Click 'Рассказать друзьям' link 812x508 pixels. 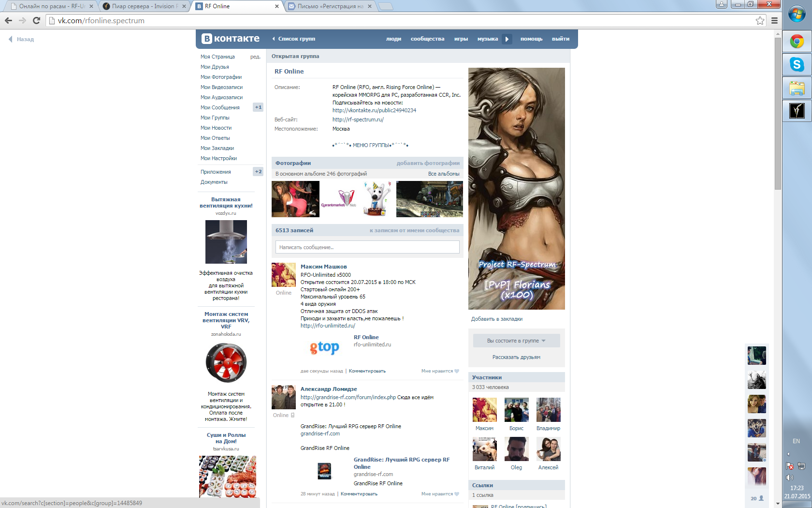pos(516,357)
